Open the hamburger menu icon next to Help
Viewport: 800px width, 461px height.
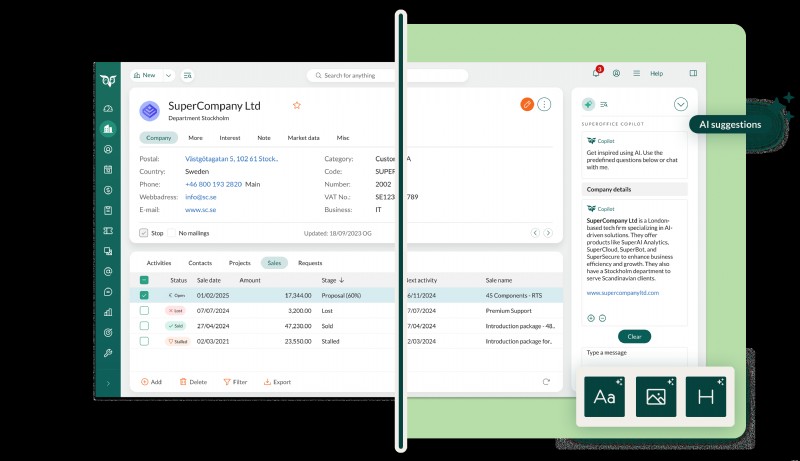pyautogui.click(x=636, y=73)
